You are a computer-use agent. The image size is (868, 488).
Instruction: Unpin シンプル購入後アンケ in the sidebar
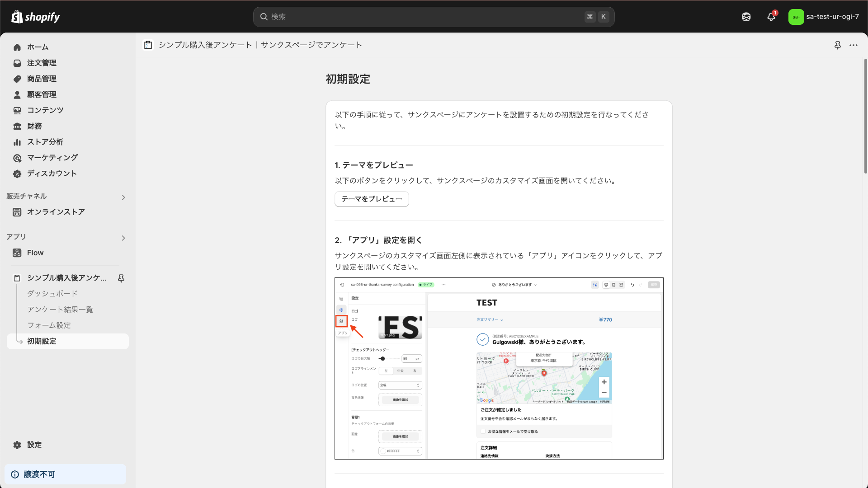click(x=121, y=278)
